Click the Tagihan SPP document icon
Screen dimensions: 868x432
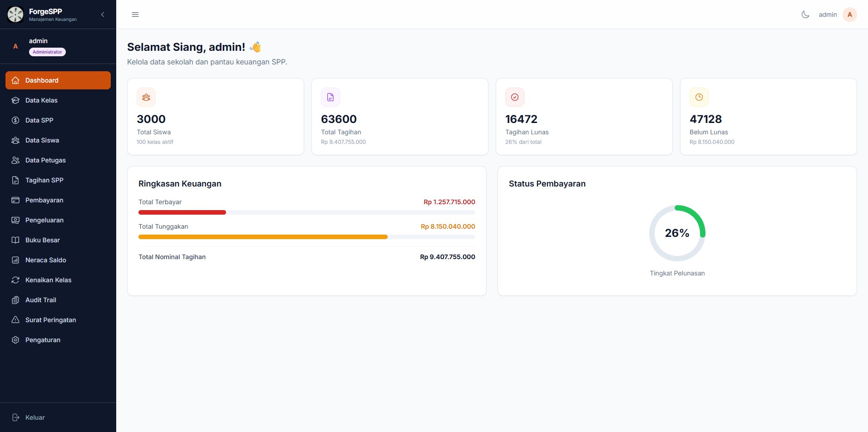(15, 180)
